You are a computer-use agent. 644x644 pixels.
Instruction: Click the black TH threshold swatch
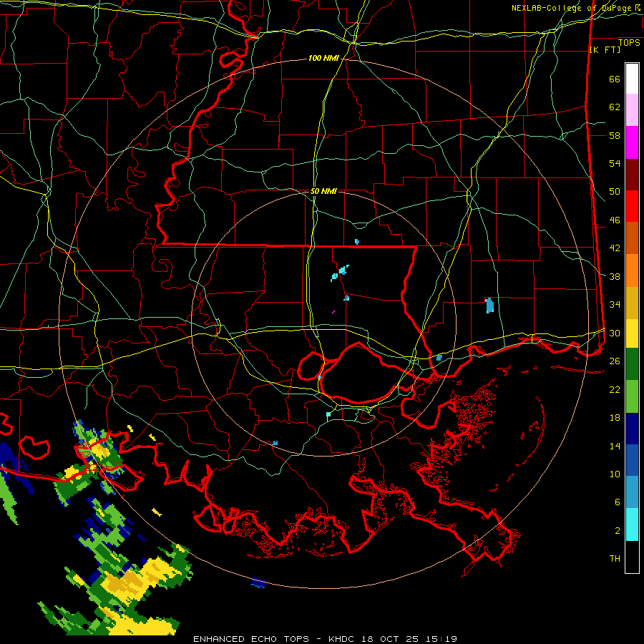point(632,557)
